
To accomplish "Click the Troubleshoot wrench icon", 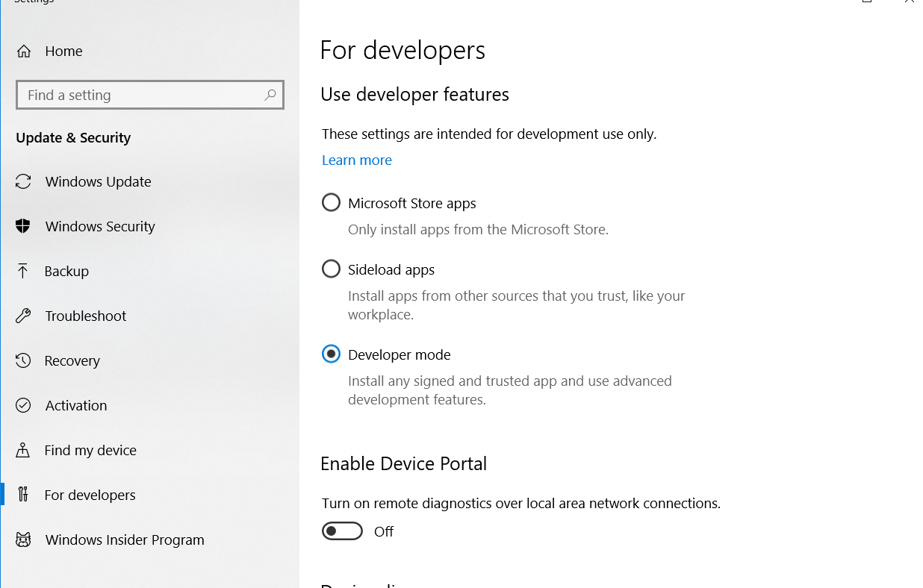I will pyautogui.click(x=23, y=316).
